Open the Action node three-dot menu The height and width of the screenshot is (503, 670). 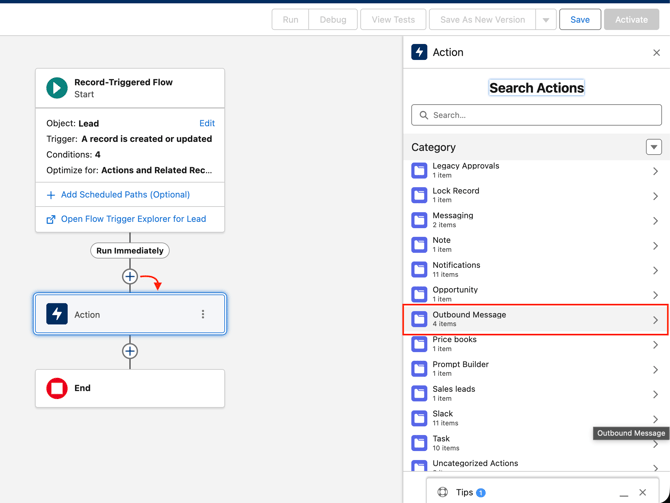point(203,315)
